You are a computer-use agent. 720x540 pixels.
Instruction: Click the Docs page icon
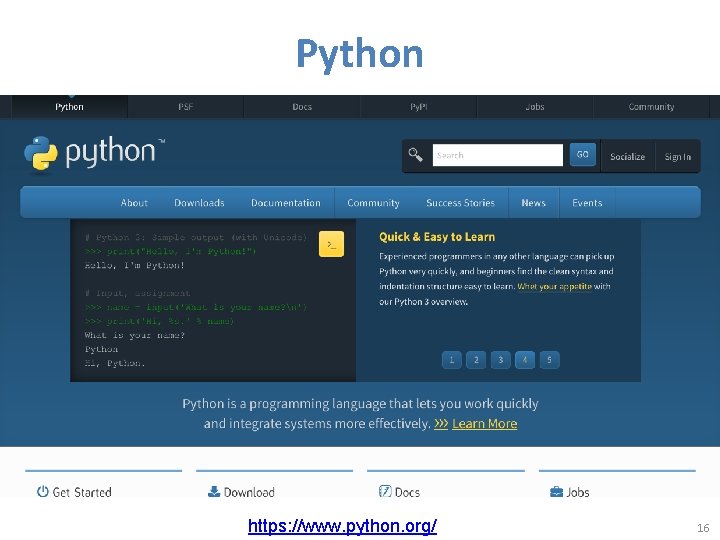(x=385, y=491)
